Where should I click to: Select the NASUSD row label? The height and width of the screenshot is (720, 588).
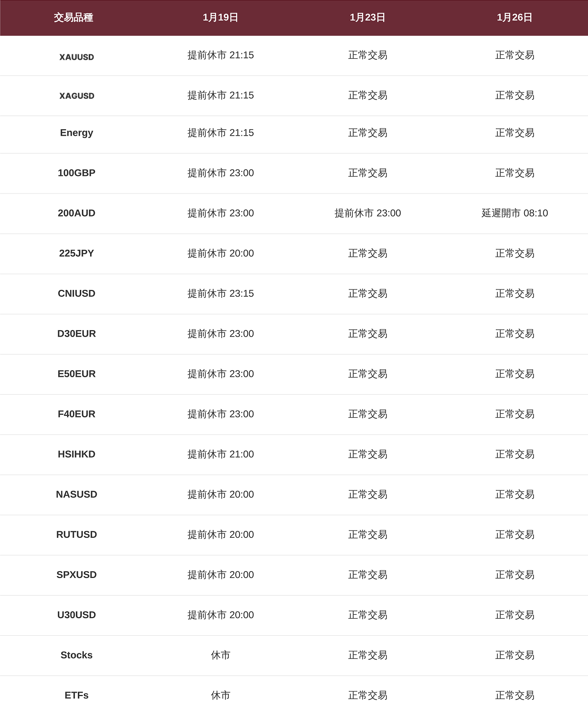point(76,494)
